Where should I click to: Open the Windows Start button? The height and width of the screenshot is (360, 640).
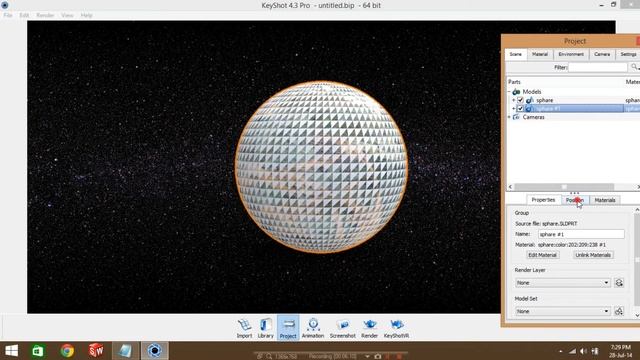point(11,351)
